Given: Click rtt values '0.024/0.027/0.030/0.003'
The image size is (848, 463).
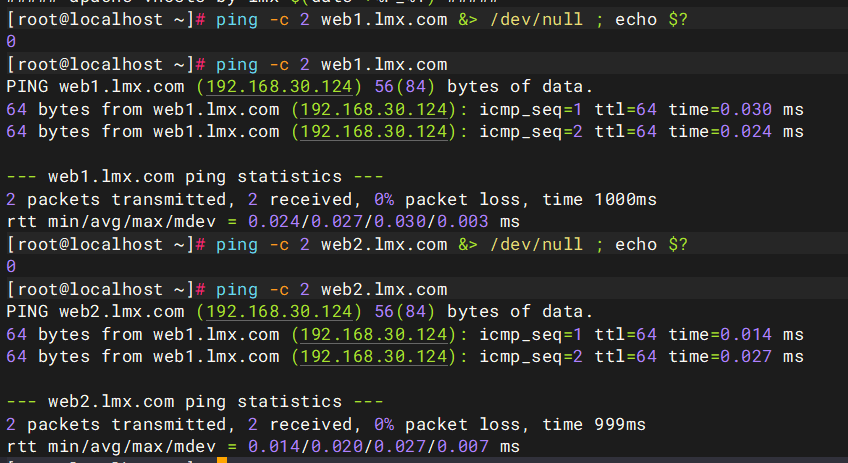Looking at the screenshot, I should click(x=368, y=221).
